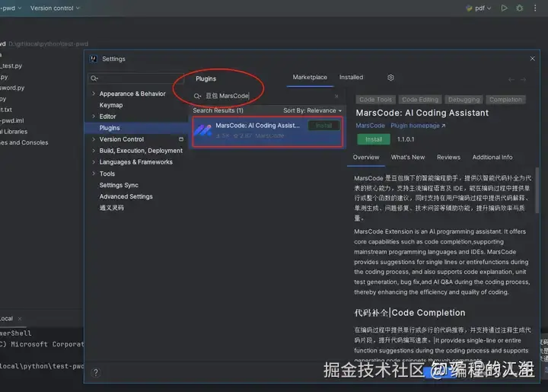
Task: Open the Plugin homepage link
Action: [x=418, y=126]
